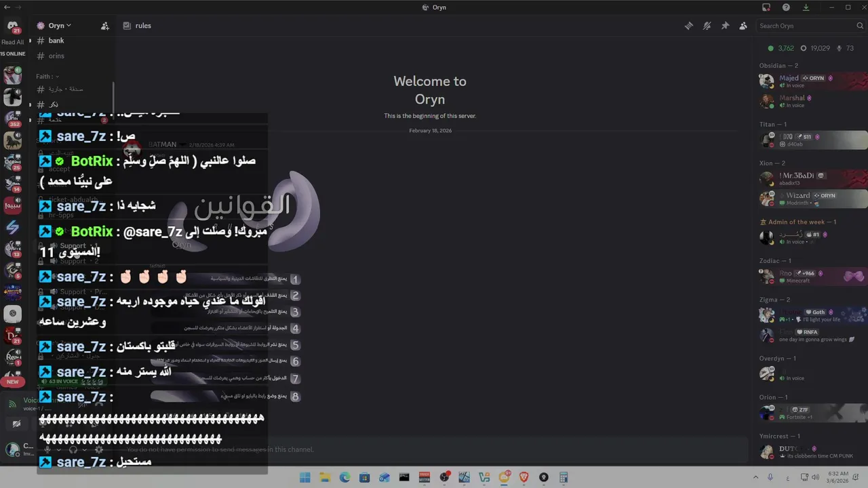Open user settings gear icon

tap(99, 449)
